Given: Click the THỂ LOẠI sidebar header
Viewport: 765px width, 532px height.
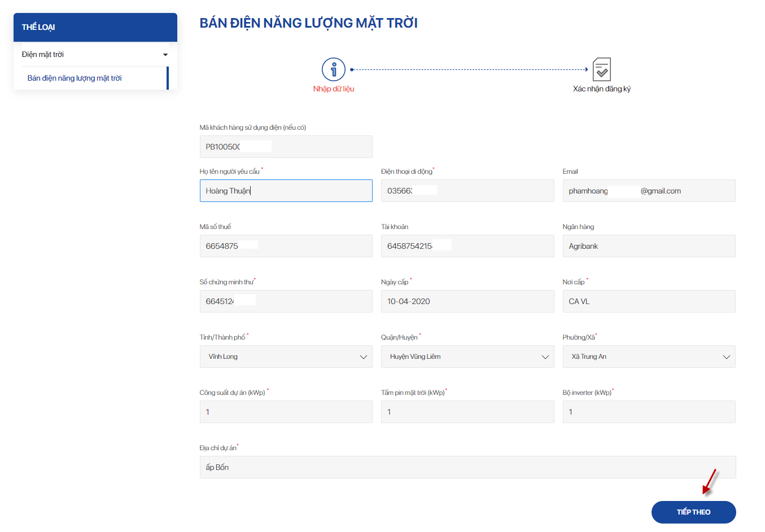Looking at the screenshot, I should 95,27.
